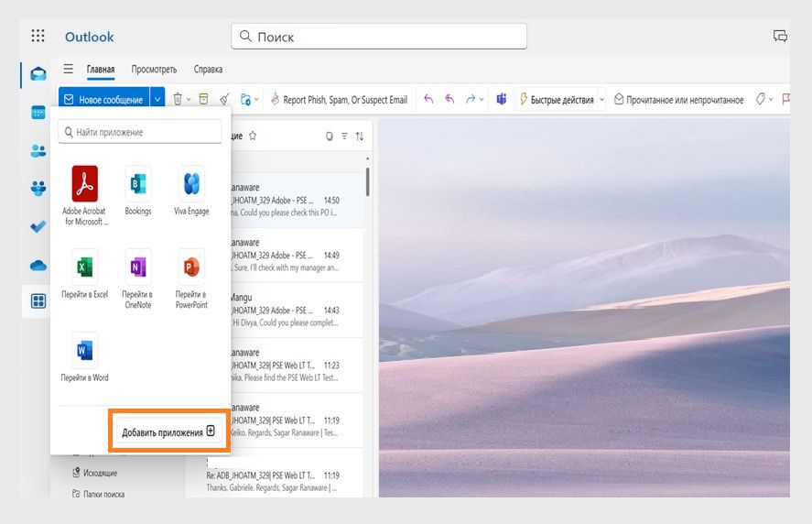Click the Новое сообщение button
The width and height of the screenshot is (812, 524).
tap(104, 99)
